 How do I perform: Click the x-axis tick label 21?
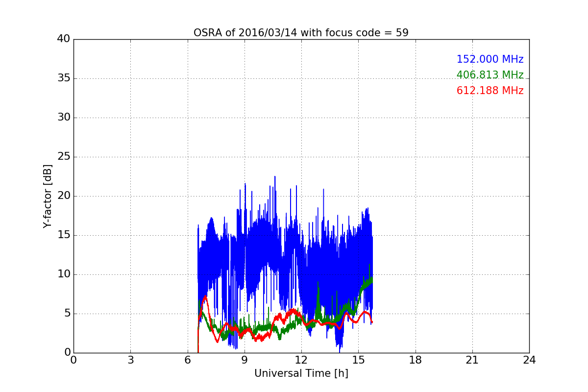click(x=472, y=360)
